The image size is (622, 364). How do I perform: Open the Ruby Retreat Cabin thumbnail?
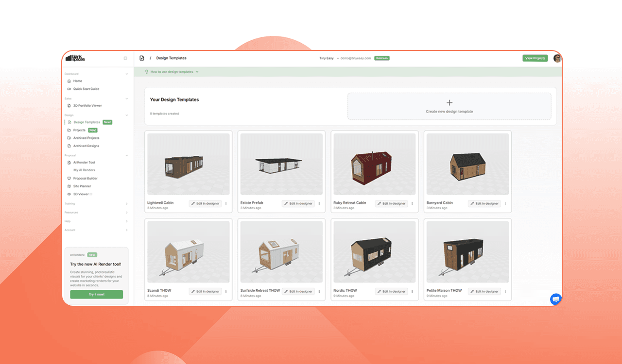pyautogui.click(x=375, y=165)
